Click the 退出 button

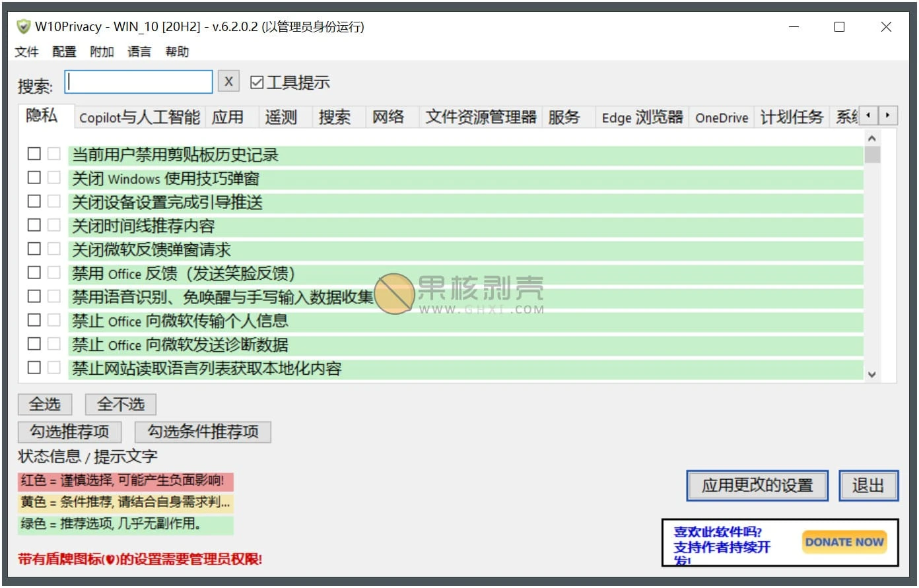point(868,486)
